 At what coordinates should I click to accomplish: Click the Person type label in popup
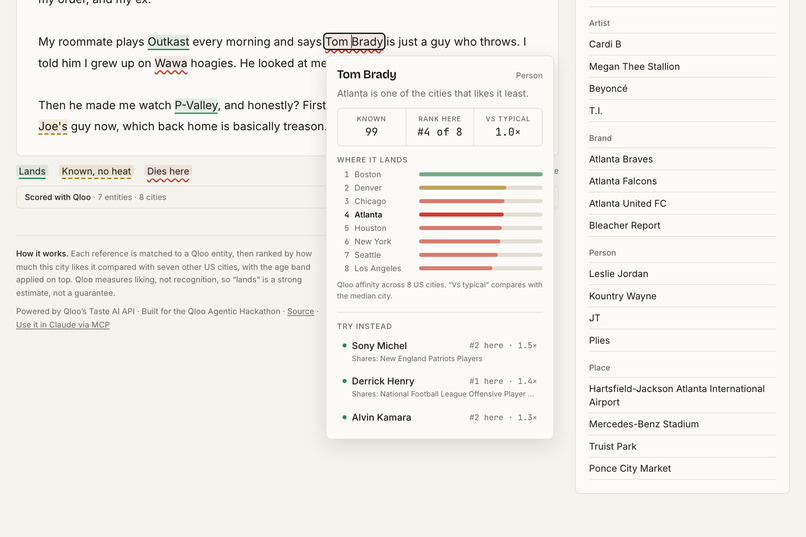(529, 76)
